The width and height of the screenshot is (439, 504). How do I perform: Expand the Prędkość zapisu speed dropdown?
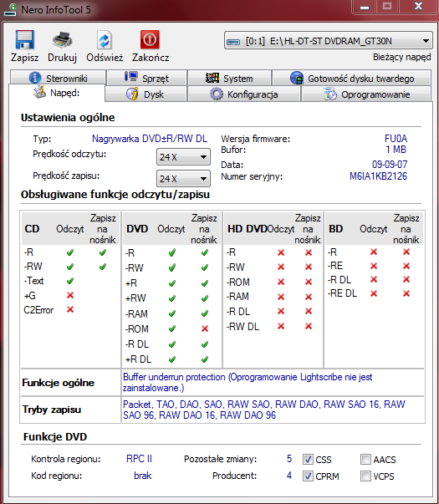point(183,178)
